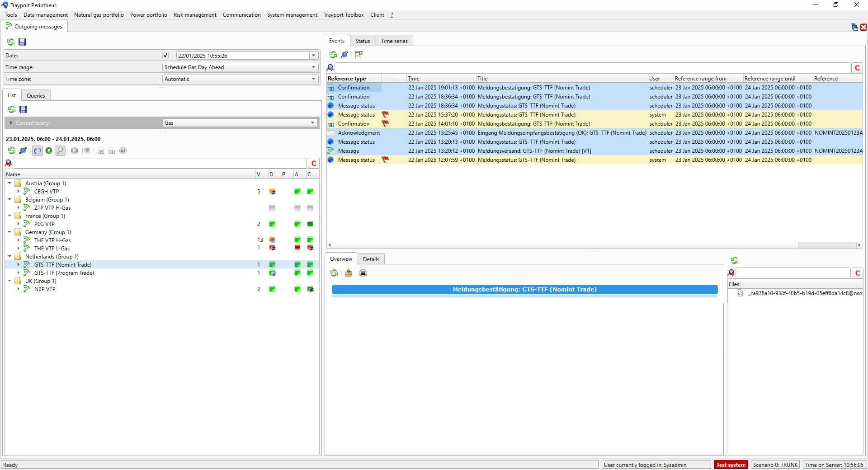Click the save disk icon above Date field
The width and height of the screenshot is (868, 470).
click(x=22, y=42)
